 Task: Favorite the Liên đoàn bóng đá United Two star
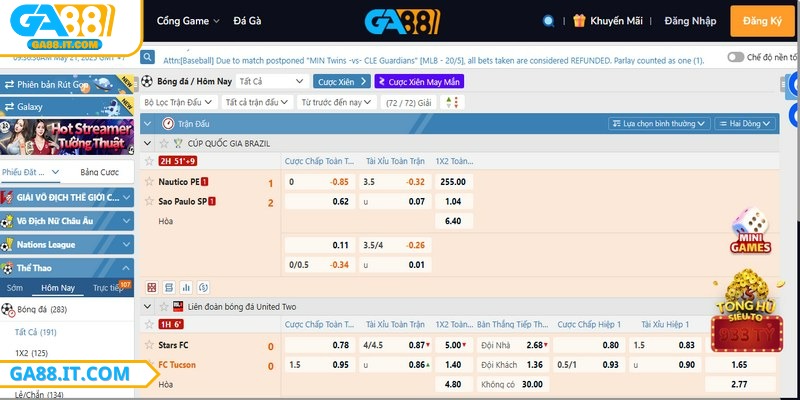pyautogui.click(x=164, y=307)
